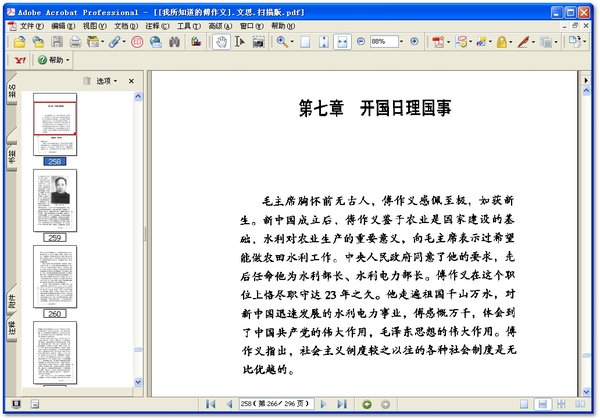Image resolution: width=600 pixels, height=420 pixels.
Task: Open the 视图 menu
Action: [x=95, y=26]
